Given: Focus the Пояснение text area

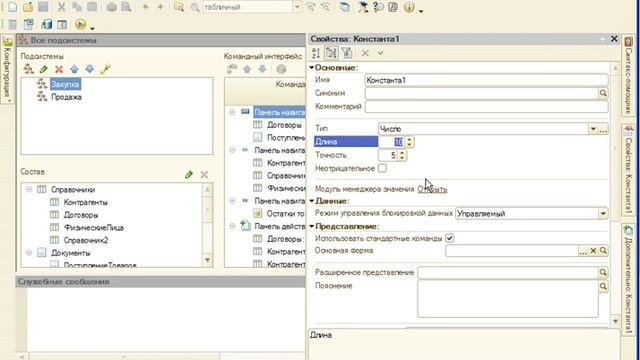Looking at the screenshot, I should pos(508,299).
